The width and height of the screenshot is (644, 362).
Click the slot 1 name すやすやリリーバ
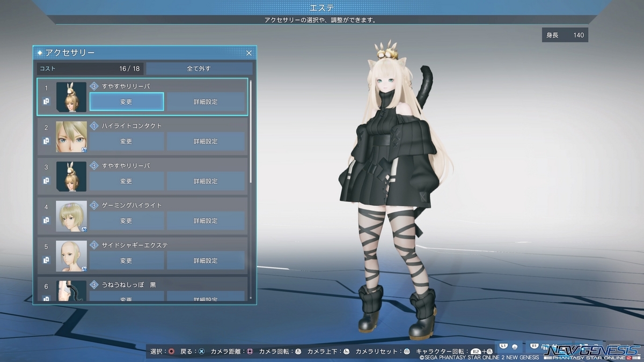click(x=126, y=86)
